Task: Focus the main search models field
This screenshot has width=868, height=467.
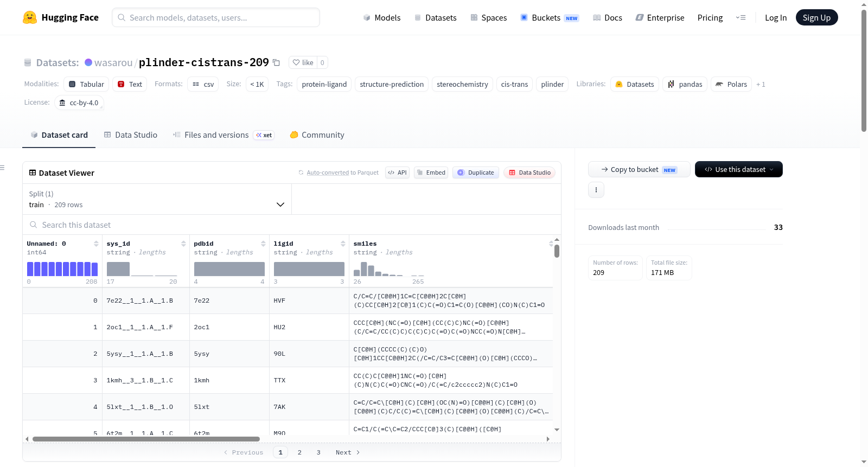Action: (x=216, y=17)
